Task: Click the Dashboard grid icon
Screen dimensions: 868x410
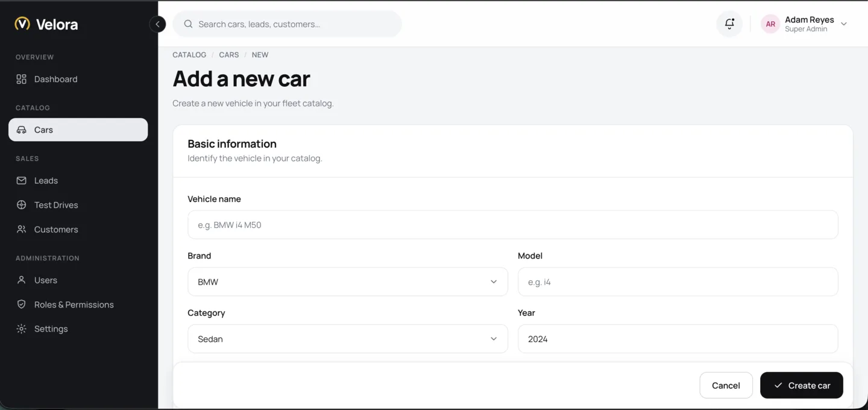Action: [21, 79]
